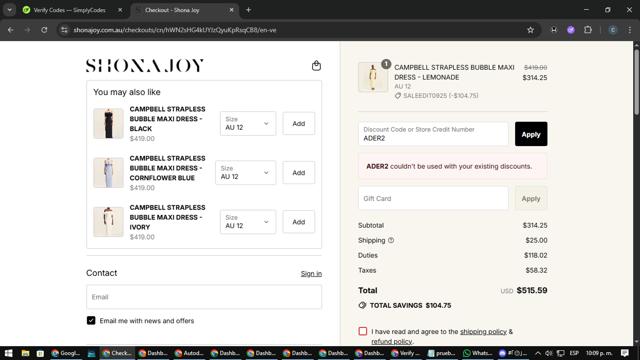This screenshot has height=360, width=640.
Task: Bookmark this page with the star icon
Action: 530,30
